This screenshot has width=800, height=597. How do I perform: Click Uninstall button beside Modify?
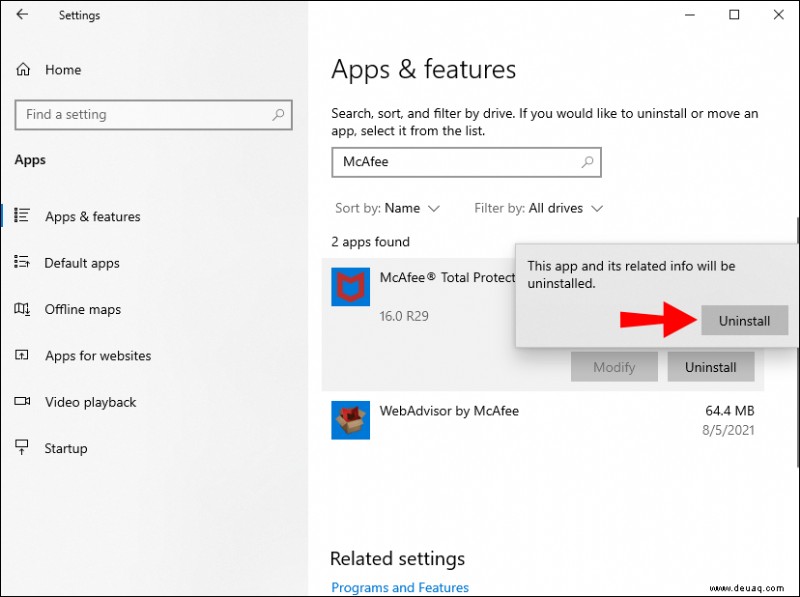point(711,367)
